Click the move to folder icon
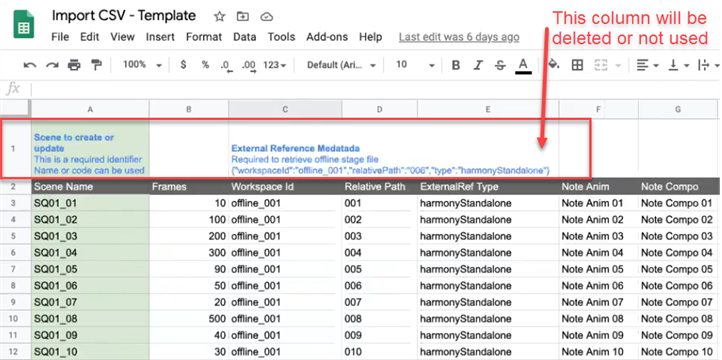This screenshot has height=360, width=722. 243,17
